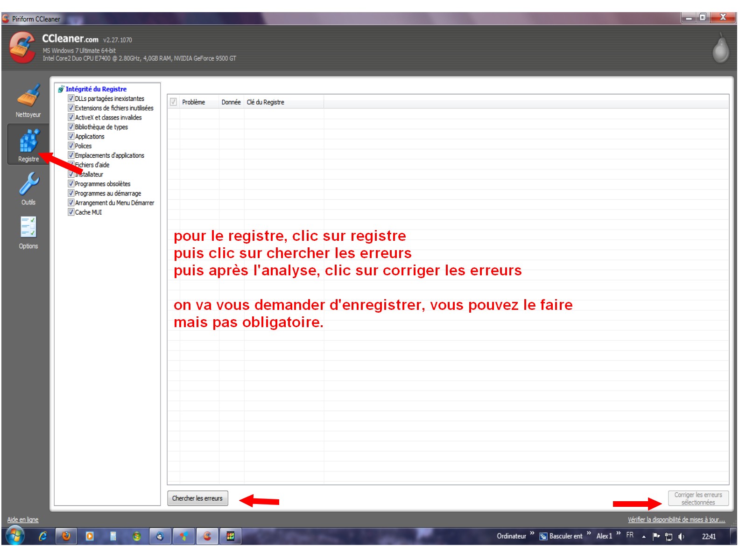Screen dimensions: 747x560
Task: Click the Windows Start orb
Action: point(15,536)
